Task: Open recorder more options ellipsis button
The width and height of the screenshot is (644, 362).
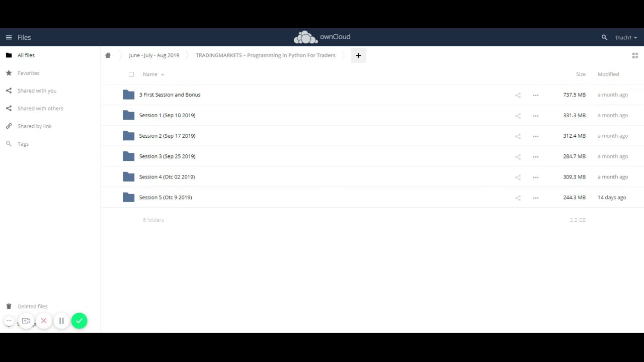Action: click(x=9, y=321)
